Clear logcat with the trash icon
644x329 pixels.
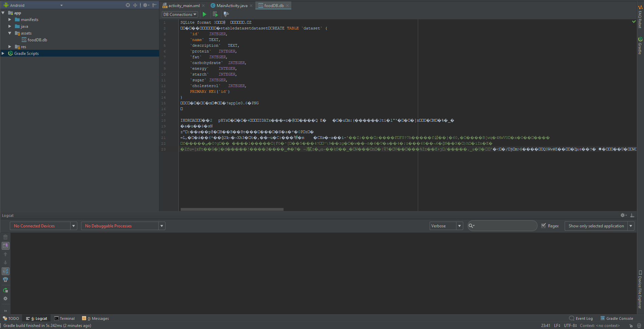point(5,237)
